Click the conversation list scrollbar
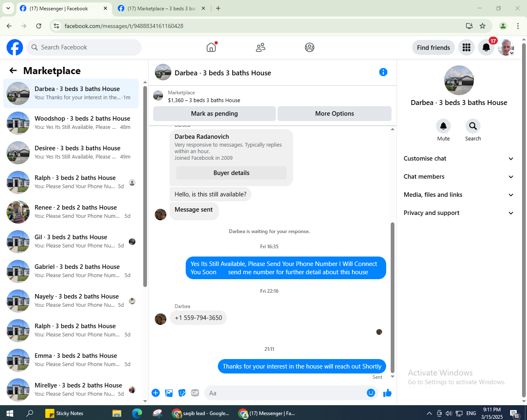 [145, 187]
